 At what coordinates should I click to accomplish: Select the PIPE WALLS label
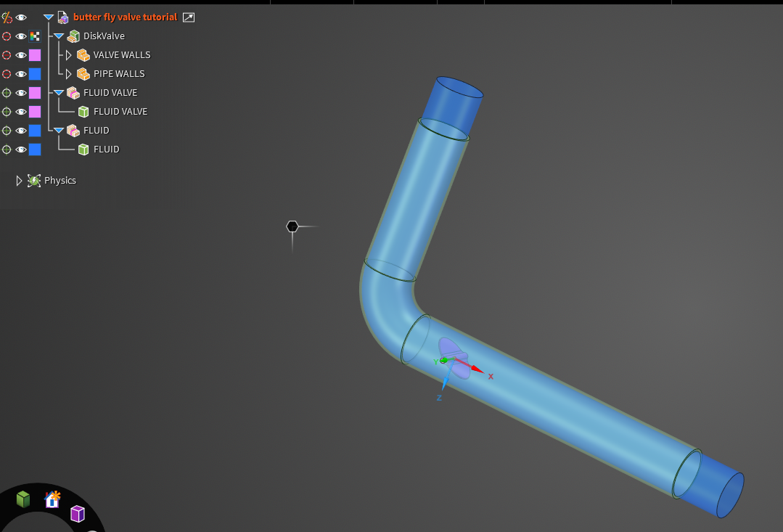tap(119, 74)
